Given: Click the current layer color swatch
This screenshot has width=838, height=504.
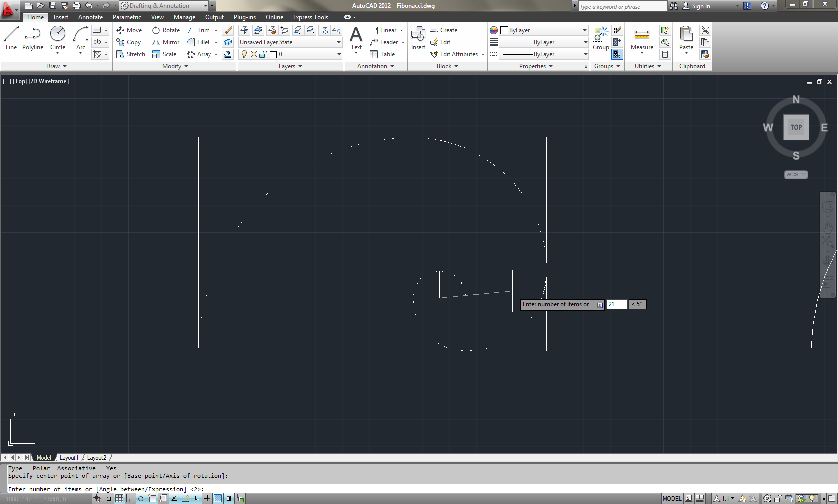Looking at the screenshot, I should 273,54.
